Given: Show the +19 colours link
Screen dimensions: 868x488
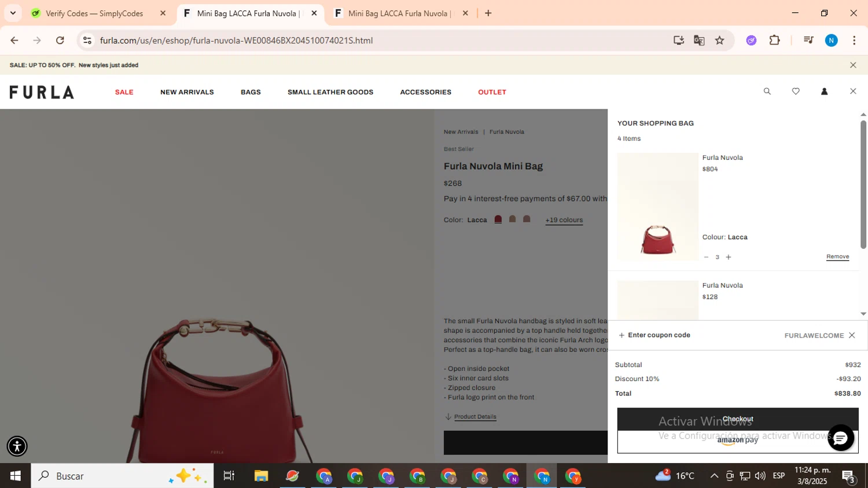Looking at the screenshot, I should [x=564, y=220].
